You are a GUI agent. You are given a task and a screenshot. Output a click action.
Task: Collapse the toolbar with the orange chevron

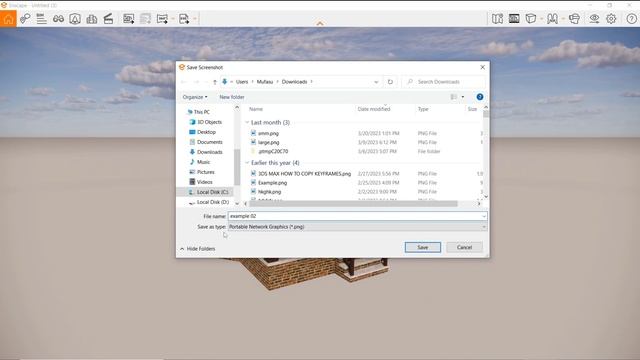[x=320, y=23]
